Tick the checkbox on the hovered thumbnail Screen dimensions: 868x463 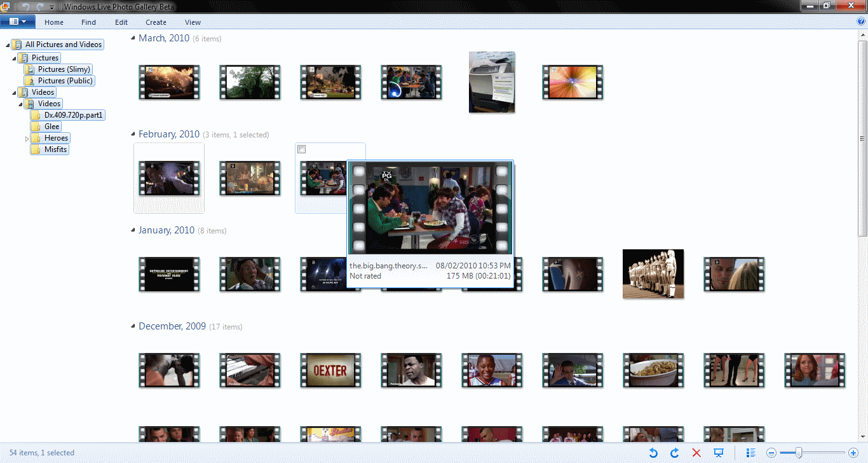click(301, 148)
